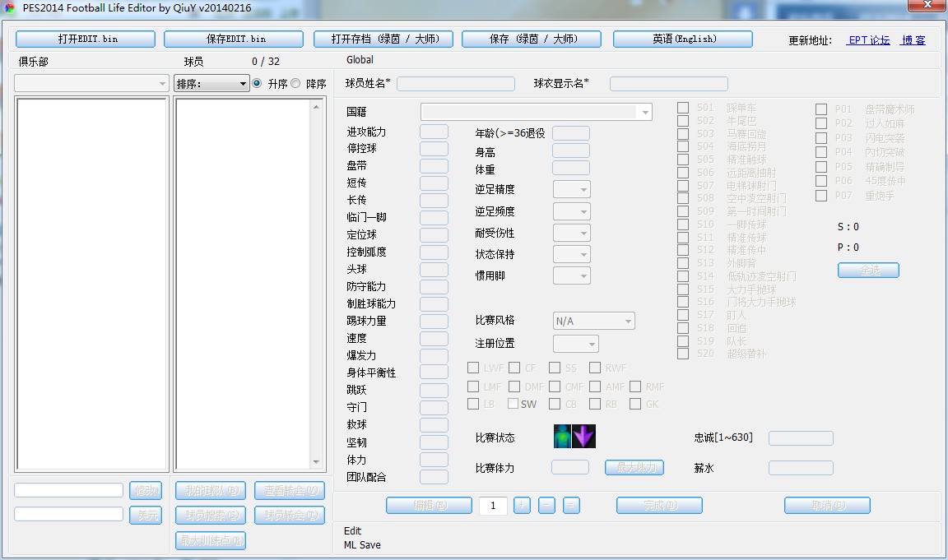
Task: Click the 打开EDIT.bin button
Action: (86, 39)
